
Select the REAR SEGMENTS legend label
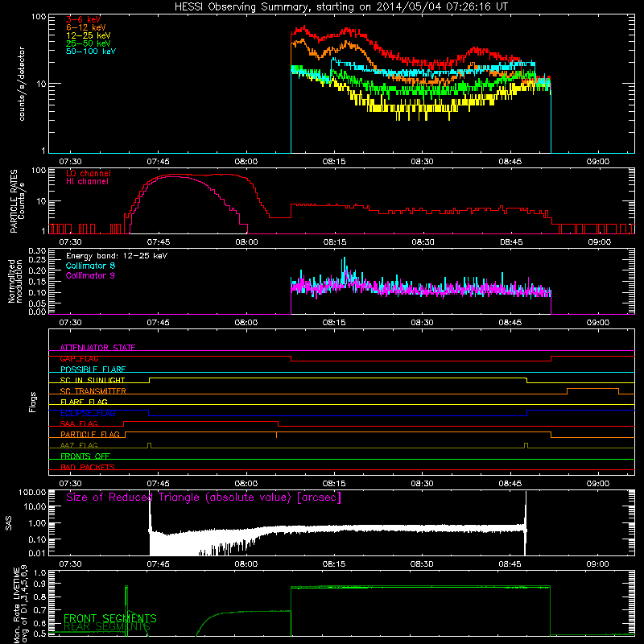[x=107, y=627]
